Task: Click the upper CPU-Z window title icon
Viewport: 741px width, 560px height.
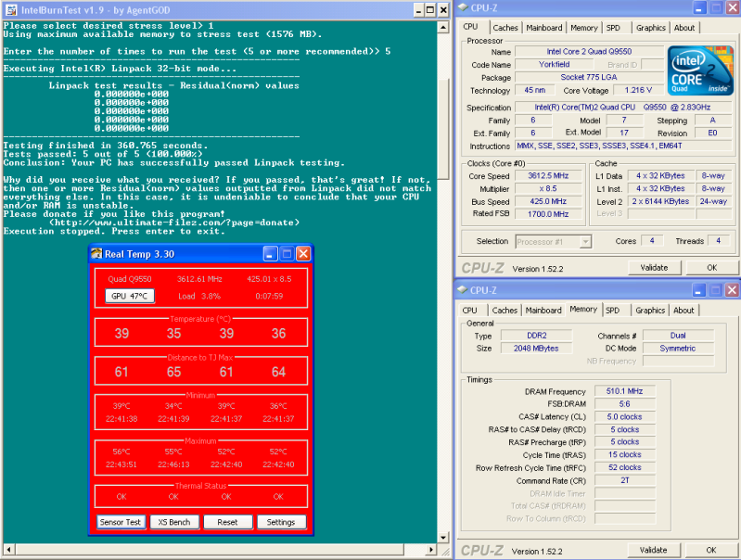Action: coord(463,7)
